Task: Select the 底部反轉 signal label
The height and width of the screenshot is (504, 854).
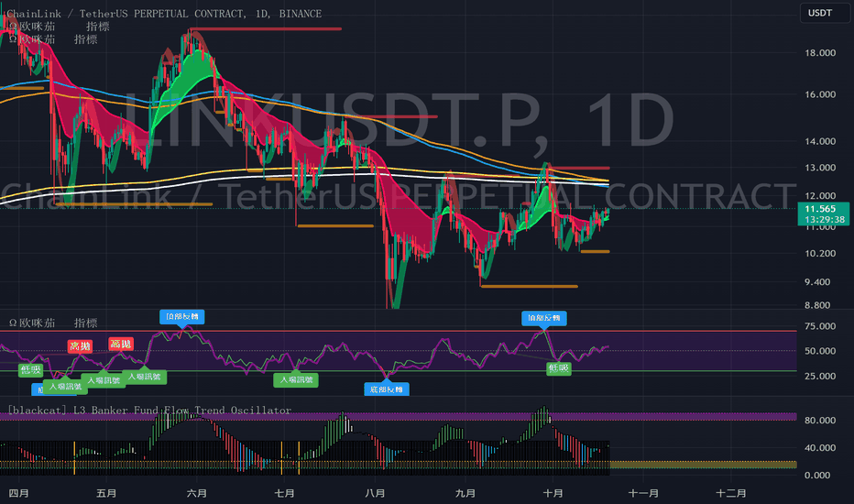Action: tap(386, 389)
